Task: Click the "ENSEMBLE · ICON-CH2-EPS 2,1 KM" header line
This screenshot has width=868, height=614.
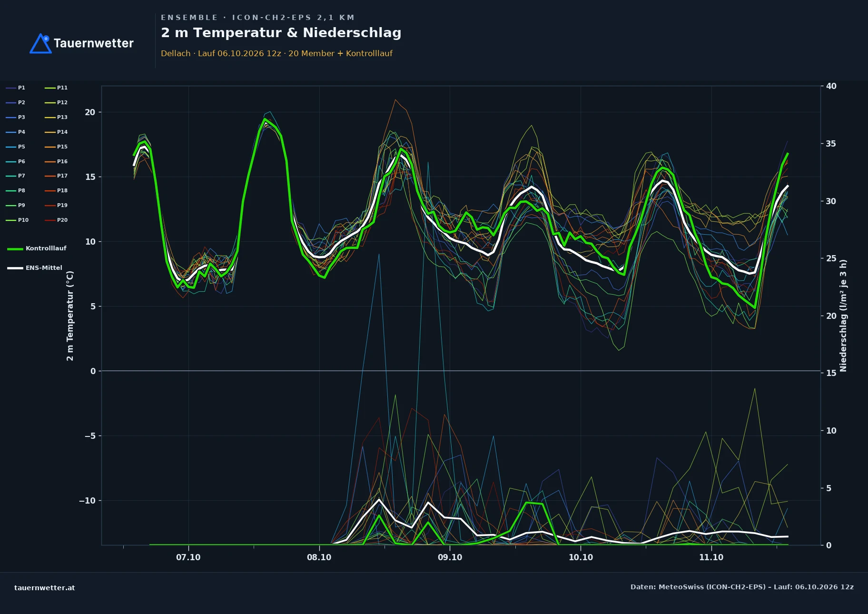Action: [x=258, y=18]
